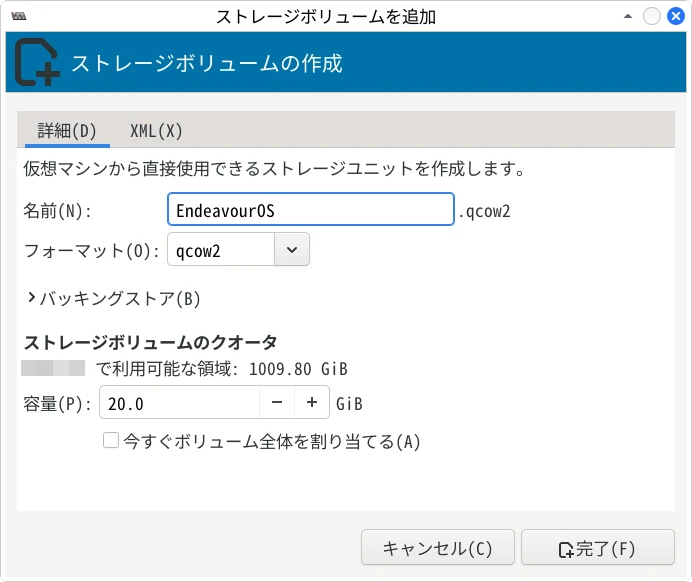Click the ストレージボリュームの作成 header title
The image size is (692, 582).
point(206,64)
